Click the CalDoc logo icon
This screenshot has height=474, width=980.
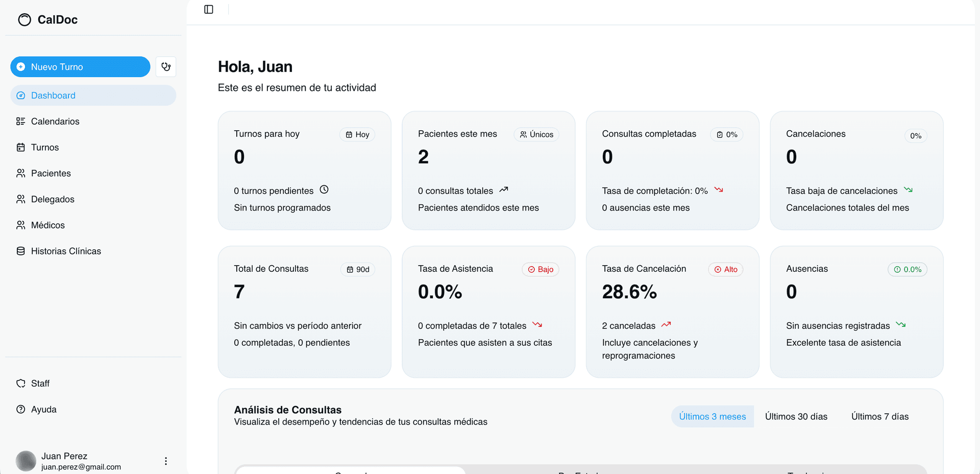tap(24, 19)
